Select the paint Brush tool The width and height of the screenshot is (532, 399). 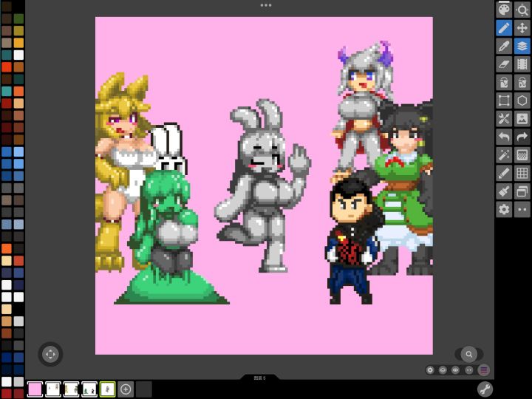click(504, 191)
